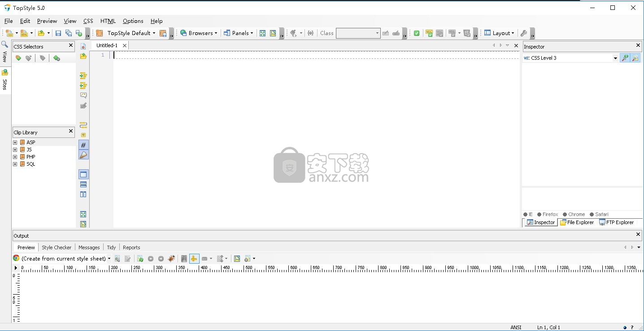Screen dimensions: 644x331
Task: Open the Preview menu
Action: [x=47, y=21]
